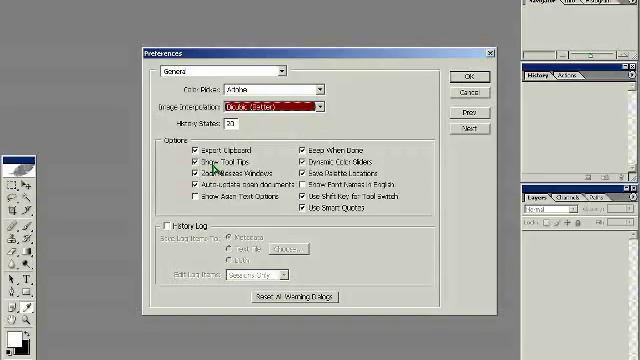Open the layer blend mode Normal dropdown
The height and width of the screenshot is (360, 640).
coord(551,209)
